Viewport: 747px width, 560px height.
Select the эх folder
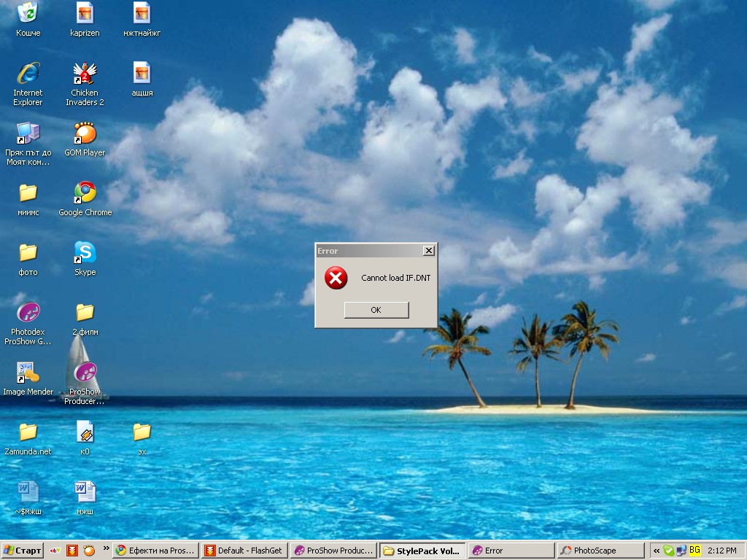(x=142, y=438)
